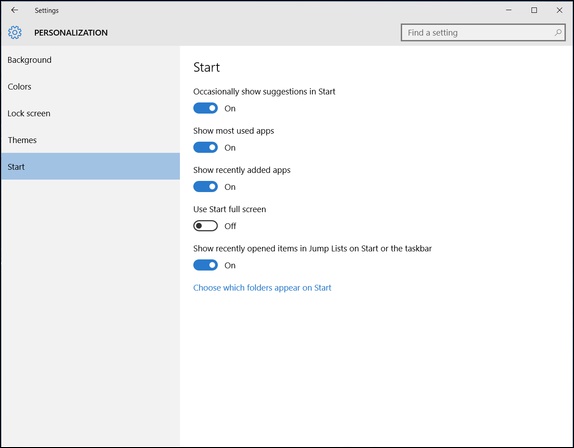
Task: Maximize the Settings window
Action: click(534, 10)
